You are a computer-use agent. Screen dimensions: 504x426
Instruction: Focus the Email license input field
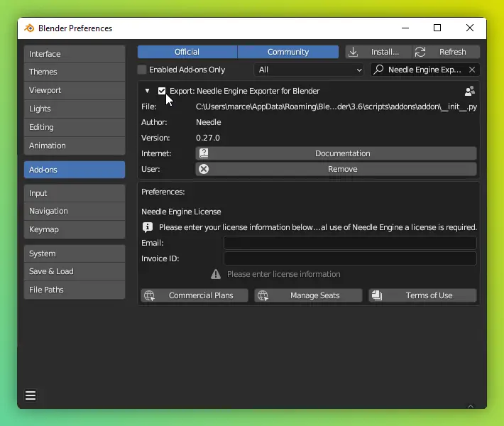(350, 243)
